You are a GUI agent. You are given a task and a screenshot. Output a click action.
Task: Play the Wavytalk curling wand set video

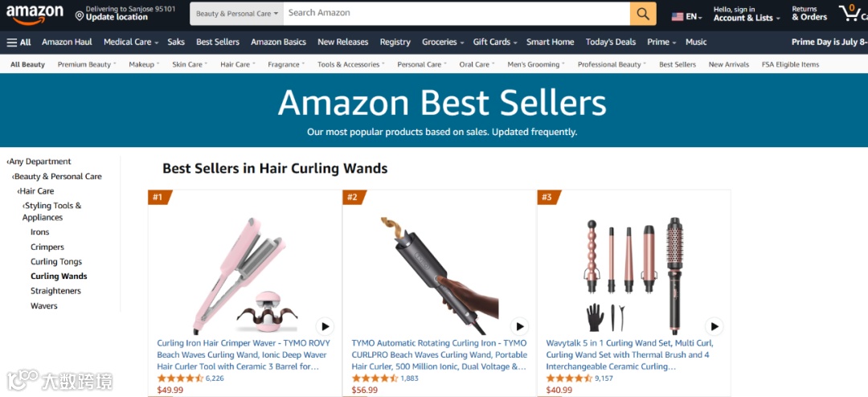(x=714, y=326)
